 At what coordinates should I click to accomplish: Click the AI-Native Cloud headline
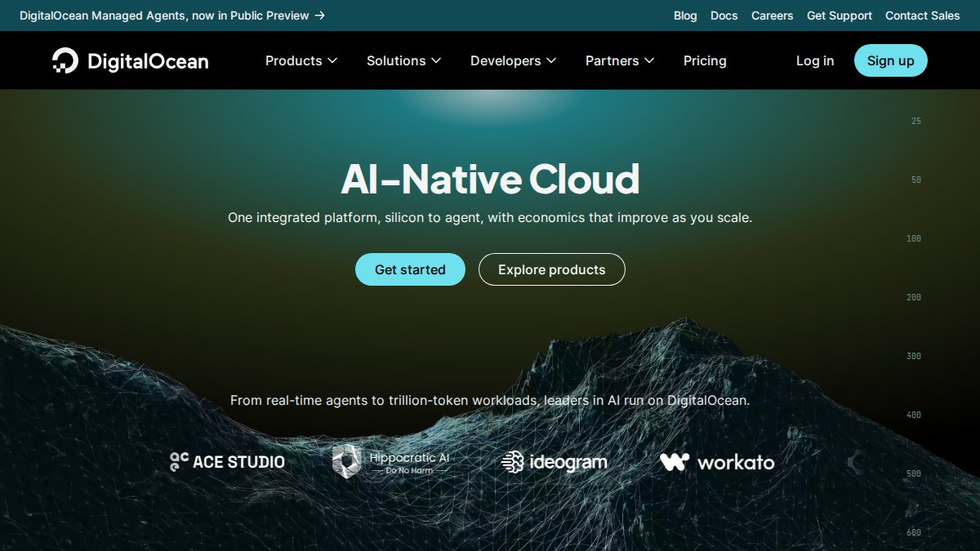coord(490,179)
